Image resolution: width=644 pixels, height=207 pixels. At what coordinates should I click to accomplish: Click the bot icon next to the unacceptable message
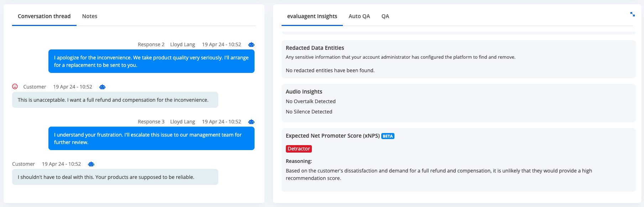(103, 87)
